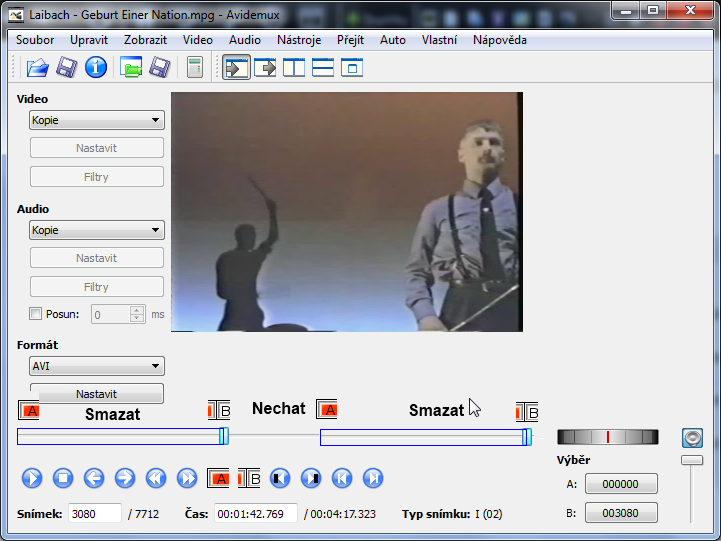Viewport: 721px width, 541px height.
Task: Toggle the input display mode button
Action: [237, 68]
